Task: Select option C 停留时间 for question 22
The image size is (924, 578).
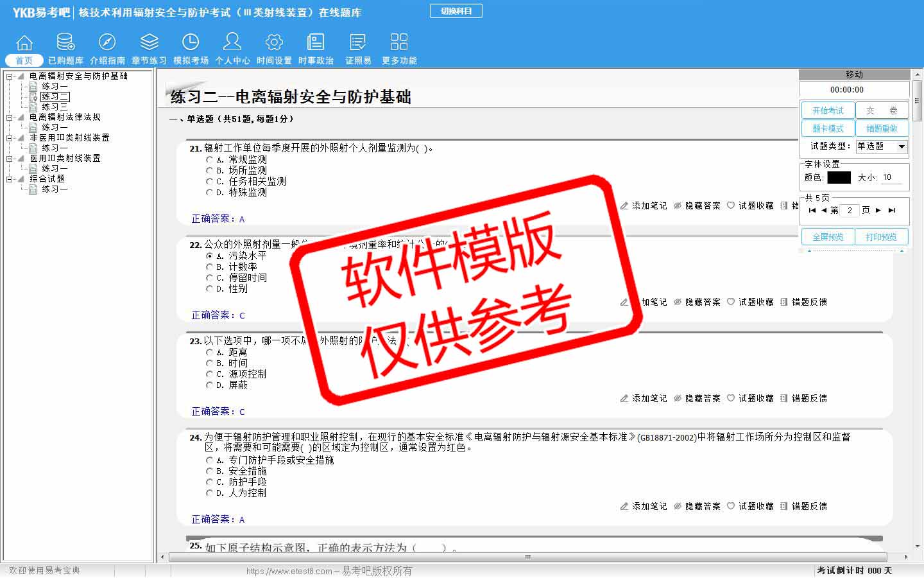Action: (209, 278)
